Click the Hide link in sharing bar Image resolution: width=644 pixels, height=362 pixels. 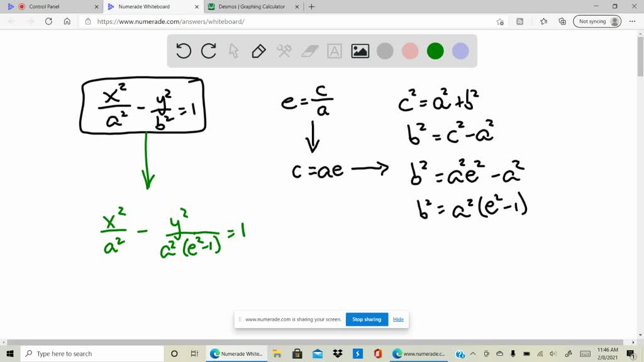click(398, 319)
